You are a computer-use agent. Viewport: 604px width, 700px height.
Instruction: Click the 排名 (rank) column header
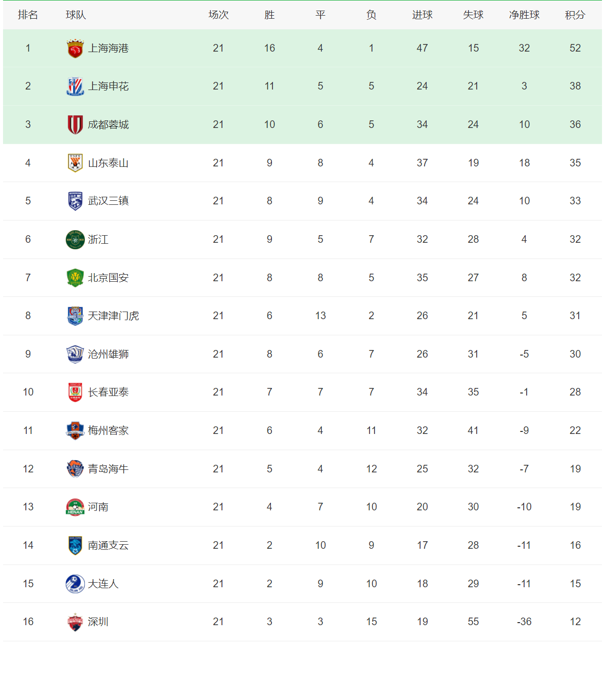[28, 15]
